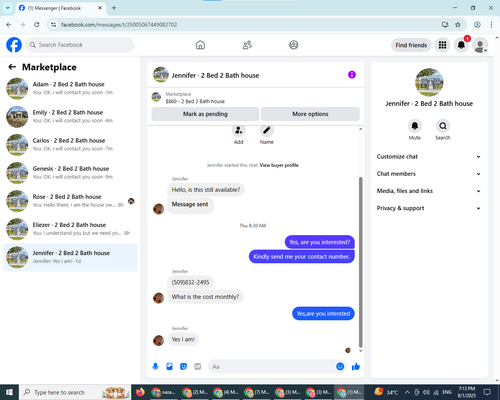The height and width of the screenshot is (400, 500).
Task: Open View buyer profile link
Action: click(x=279, y=165)
